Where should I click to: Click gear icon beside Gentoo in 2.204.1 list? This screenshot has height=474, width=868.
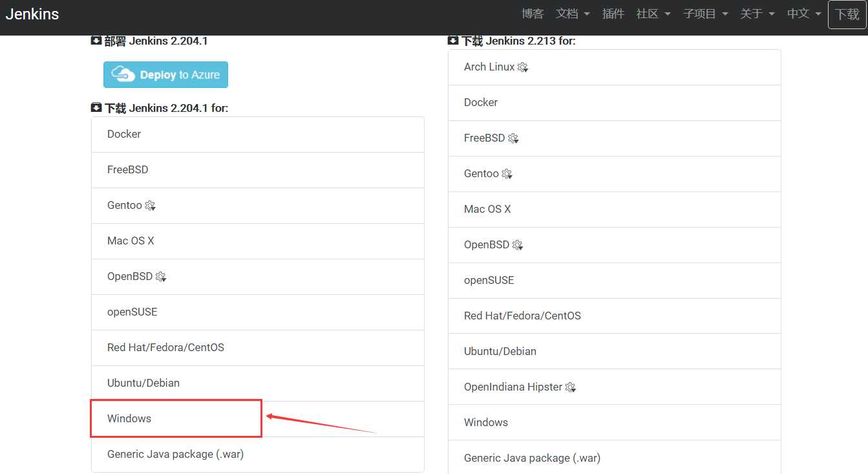[x=150, y=206]
